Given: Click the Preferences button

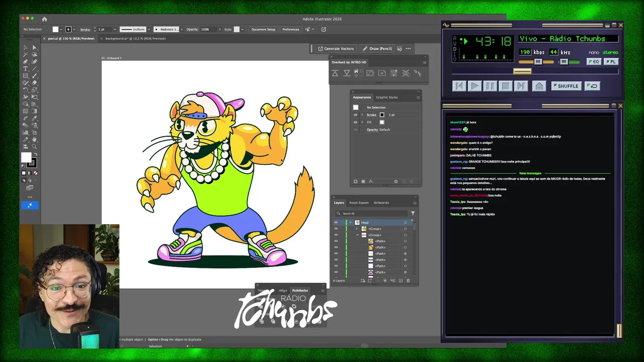Looking at the screenshot, I should (x=291, y=29).
